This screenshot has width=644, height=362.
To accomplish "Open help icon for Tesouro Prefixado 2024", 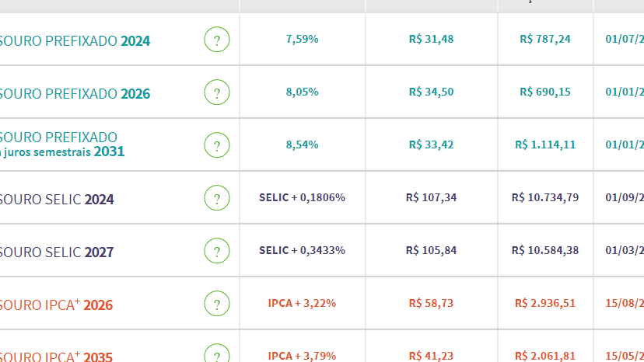I will tap(217, 40).
